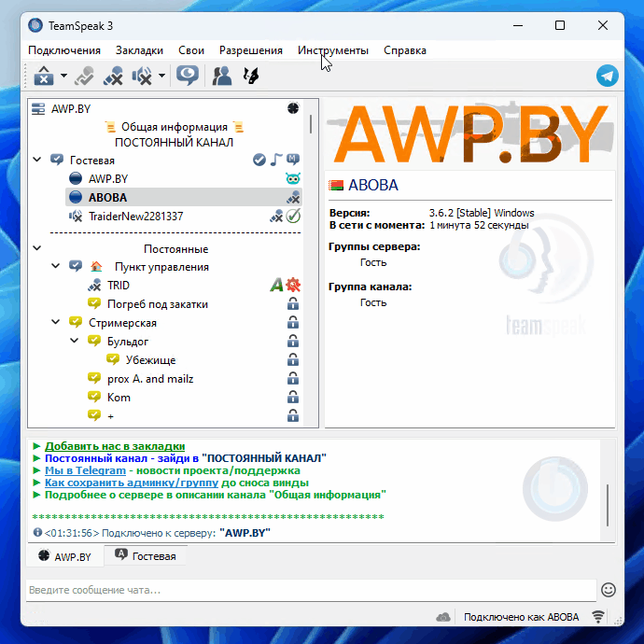Click the chat bubble toolbar icon
The width and height of the screenshot is (644, 644).
[188, 76]
